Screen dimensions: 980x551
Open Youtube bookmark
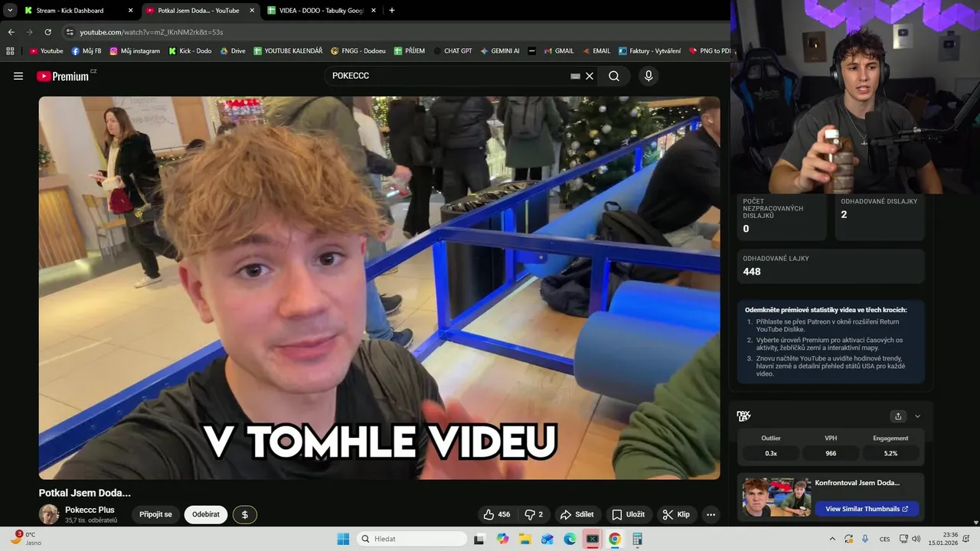coord(46,51)
